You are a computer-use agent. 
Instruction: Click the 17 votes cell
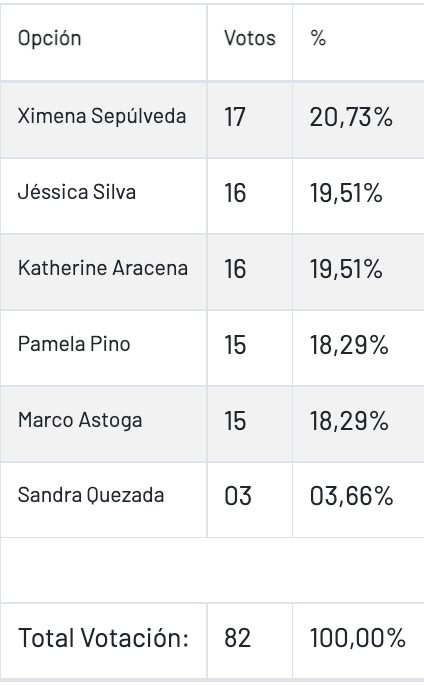(250, 120)
